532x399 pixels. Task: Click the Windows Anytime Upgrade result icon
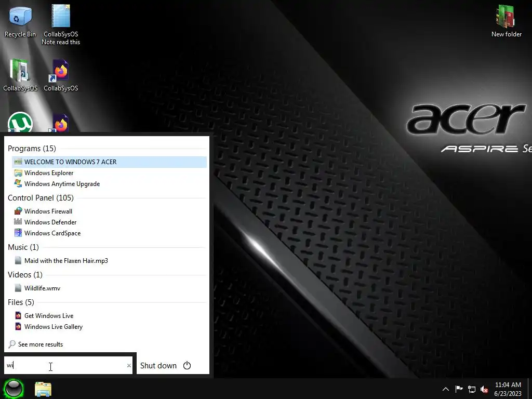tap(18, 183)
